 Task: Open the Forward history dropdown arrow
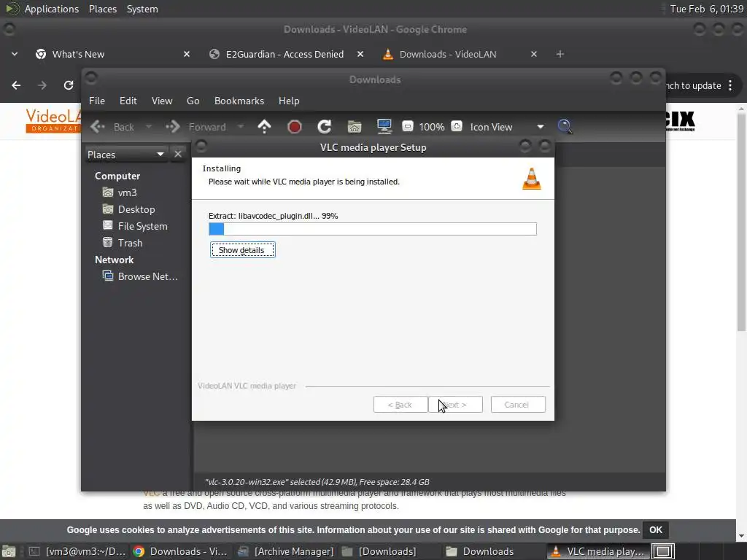[241, 127]
